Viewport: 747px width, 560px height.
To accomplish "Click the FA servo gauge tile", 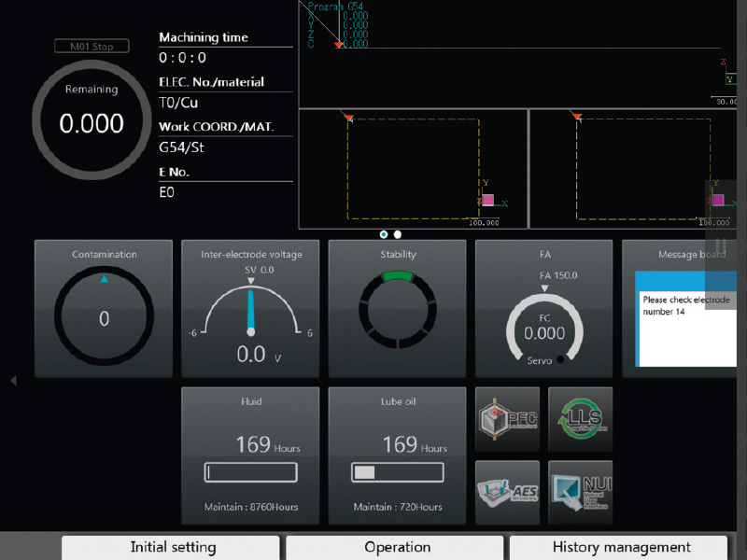I will pyautogui.click(x=544, y=309).
